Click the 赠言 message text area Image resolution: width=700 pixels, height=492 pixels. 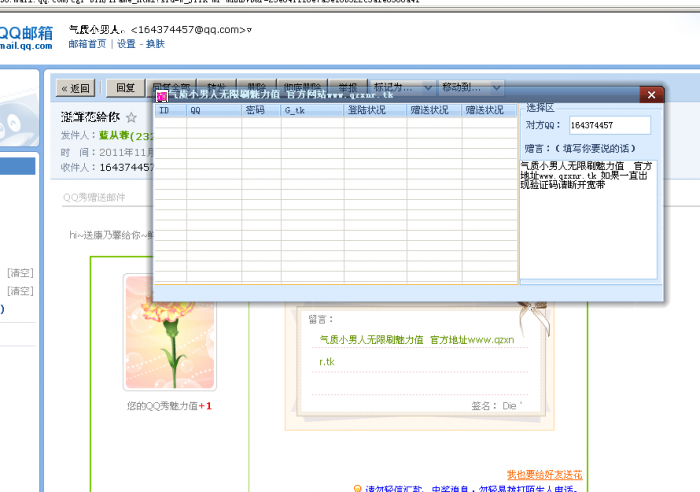(x=588, y=219)
